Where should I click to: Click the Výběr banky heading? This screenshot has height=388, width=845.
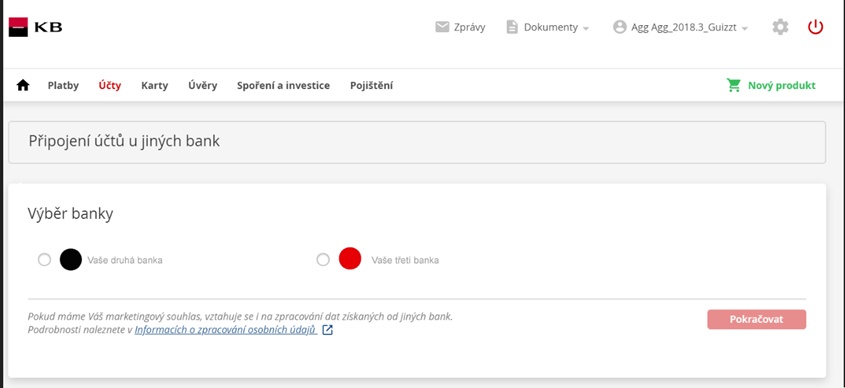(71, 214)
